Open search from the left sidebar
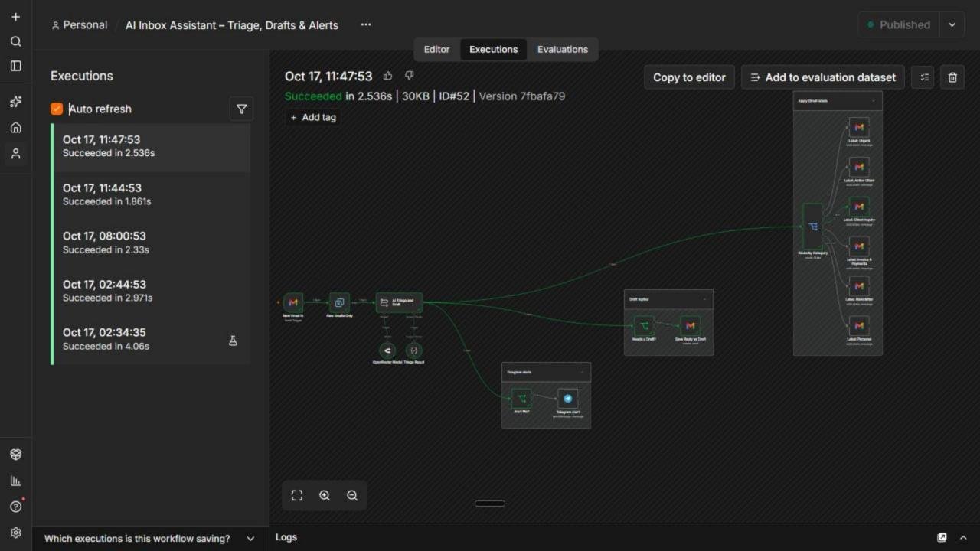The width and height of the screenshot is (980, 551). tap(15, 41)
